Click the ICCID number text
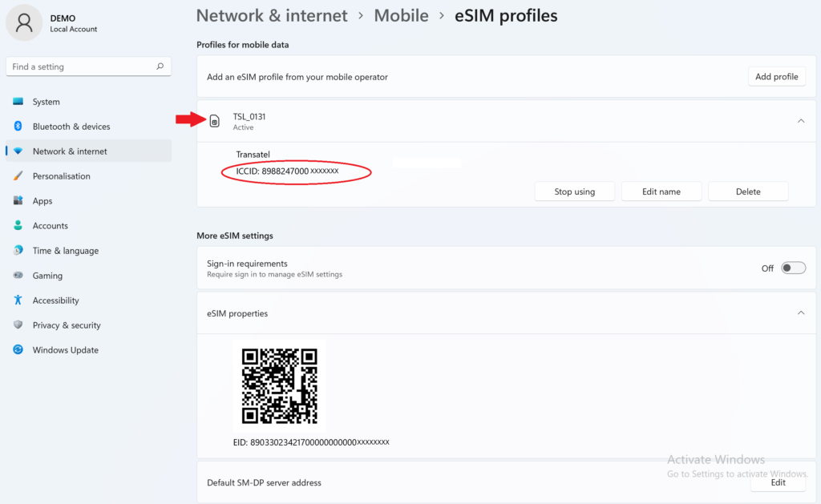 (x=288, y=171)
